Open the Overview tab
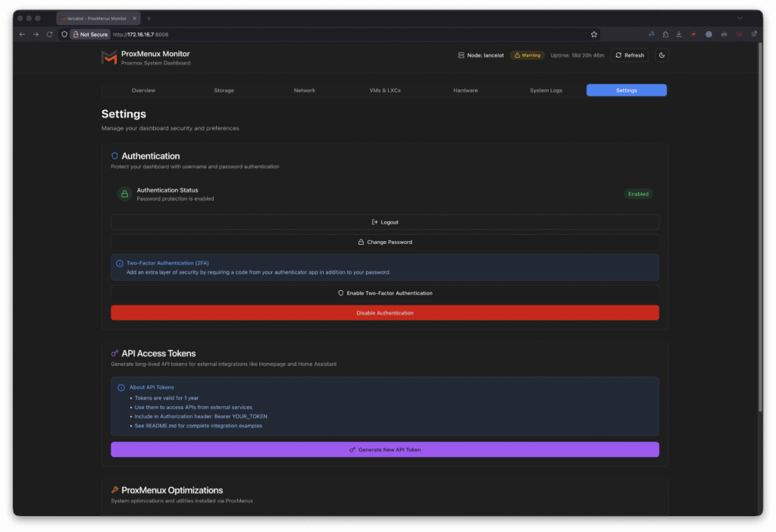Viewport: 776px width, 532px height. tap(143, 90)
